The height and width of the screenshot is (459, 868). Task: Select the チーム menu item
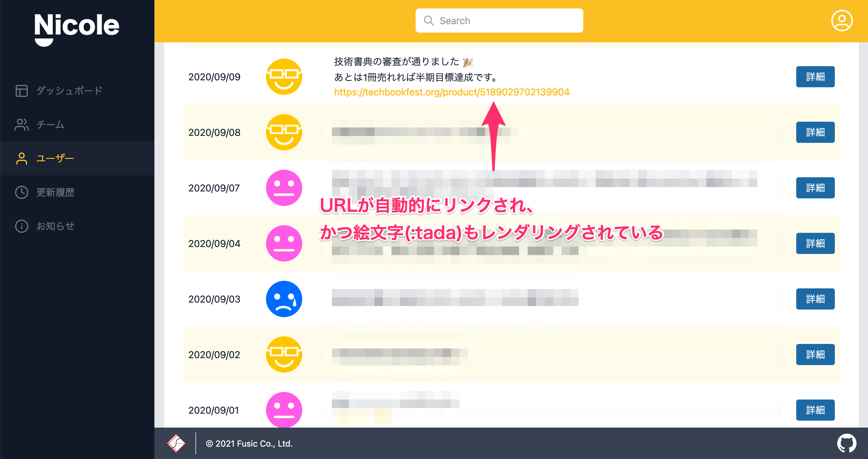tap(50, 124)
